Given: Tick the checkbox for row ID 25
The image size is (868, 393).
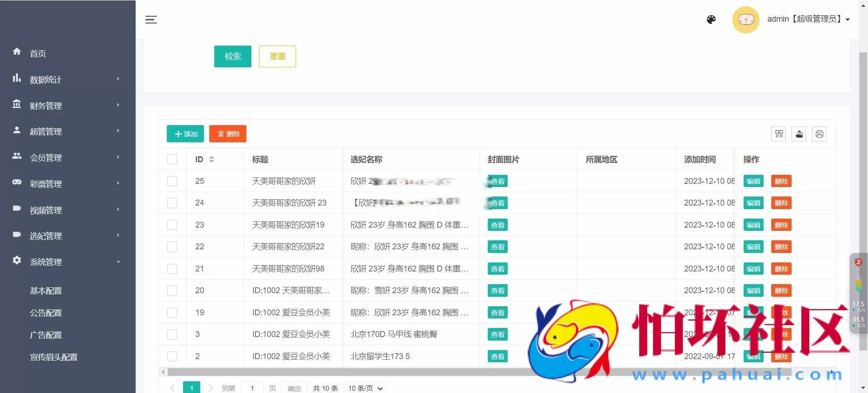Looking at the screenshot, I should 172,181.
